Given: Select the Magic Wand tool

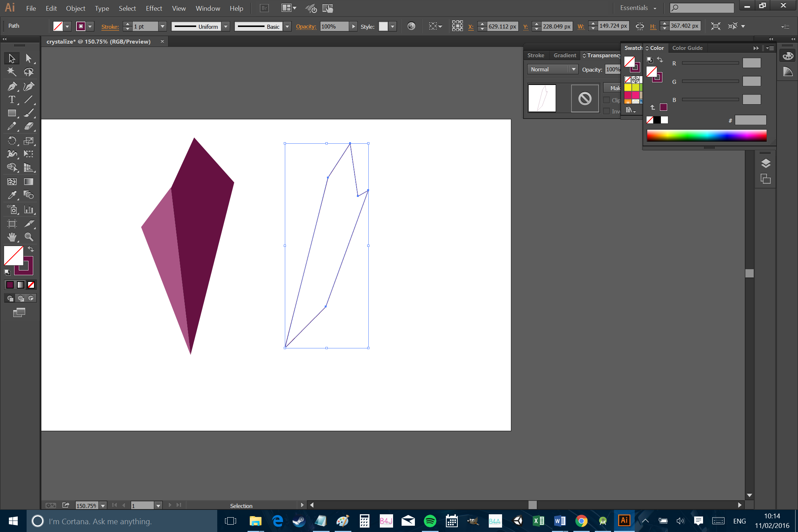Looking at the screenshot, I should tap(12, 72).
